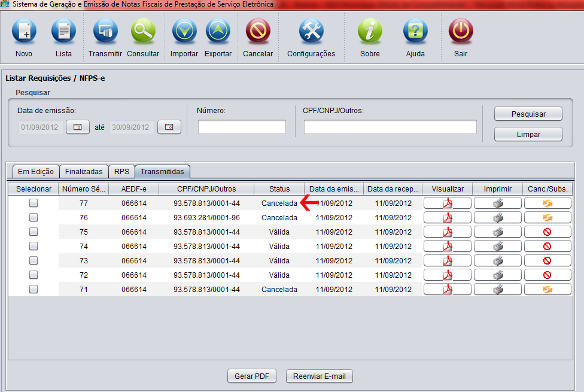Image resolution: width=584 pixels, height=392 pixels.
Task: Print note number 77
Action: (498, 203)
